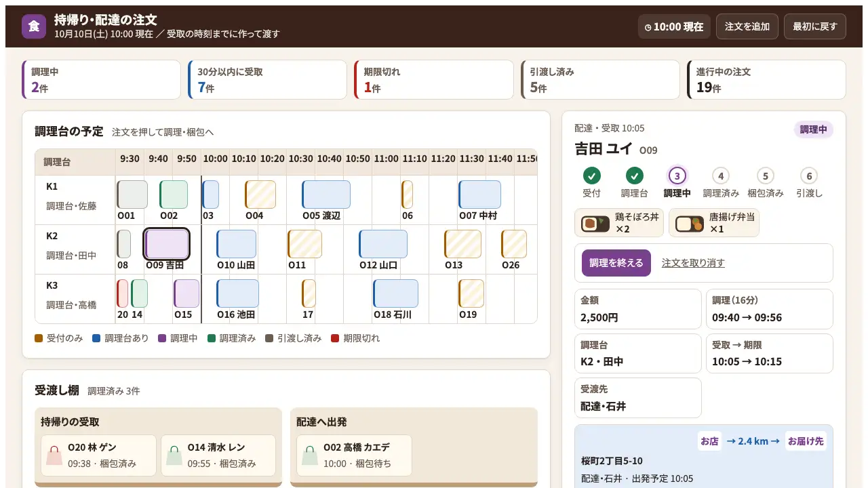The height and width of the screenshot is (488, 868).
Task: Click the green checkmark above 受付
Action: click(x=591, y=176)
